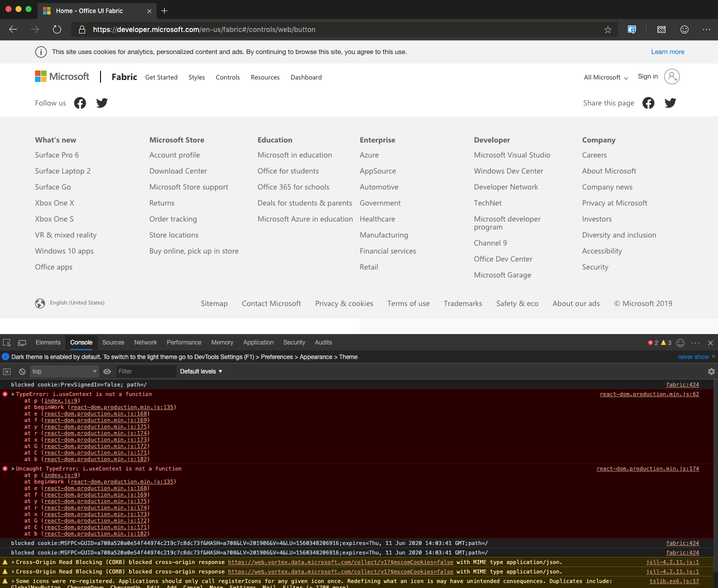This screenshot has width=718, height=588.
Task: Open the All Microsoft dropdown
Action: pos(606,77)
